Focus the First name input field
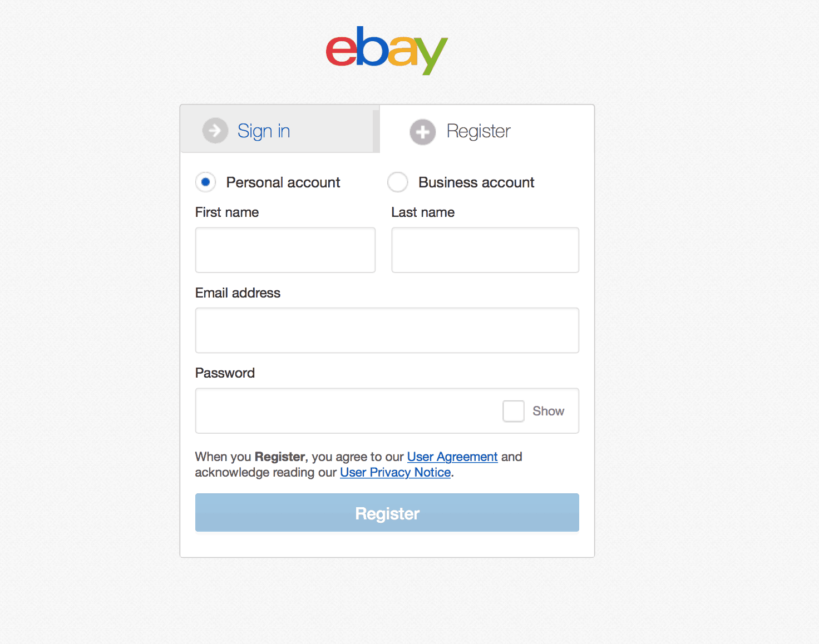 [x=285, y=250]
